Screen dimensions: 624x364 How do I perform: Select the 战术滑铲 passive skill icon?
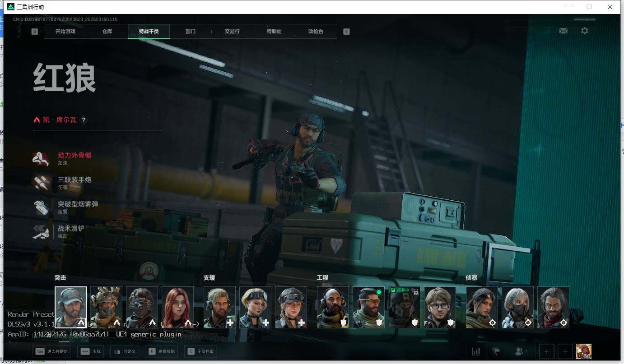[41, 232]
